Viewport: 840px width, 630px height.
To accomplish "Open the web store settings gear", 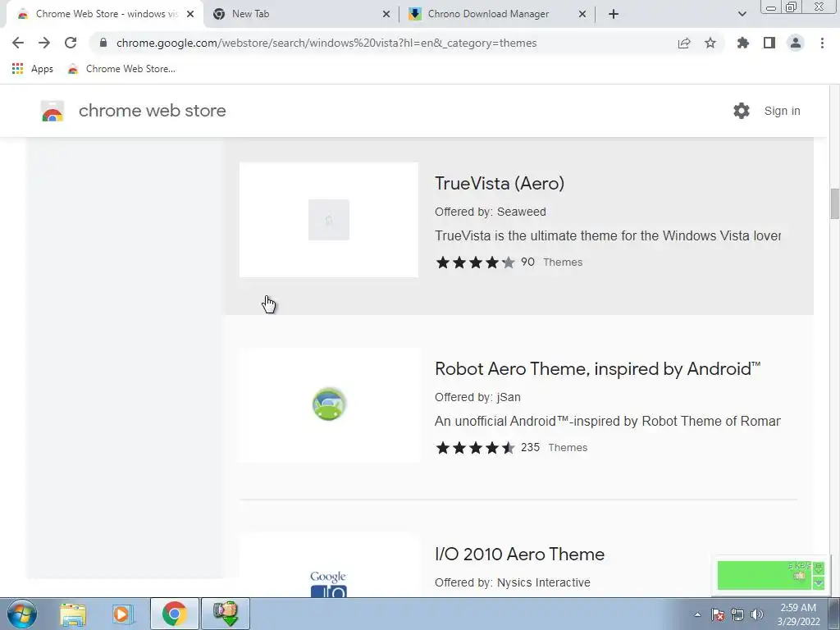I will 742,111.
